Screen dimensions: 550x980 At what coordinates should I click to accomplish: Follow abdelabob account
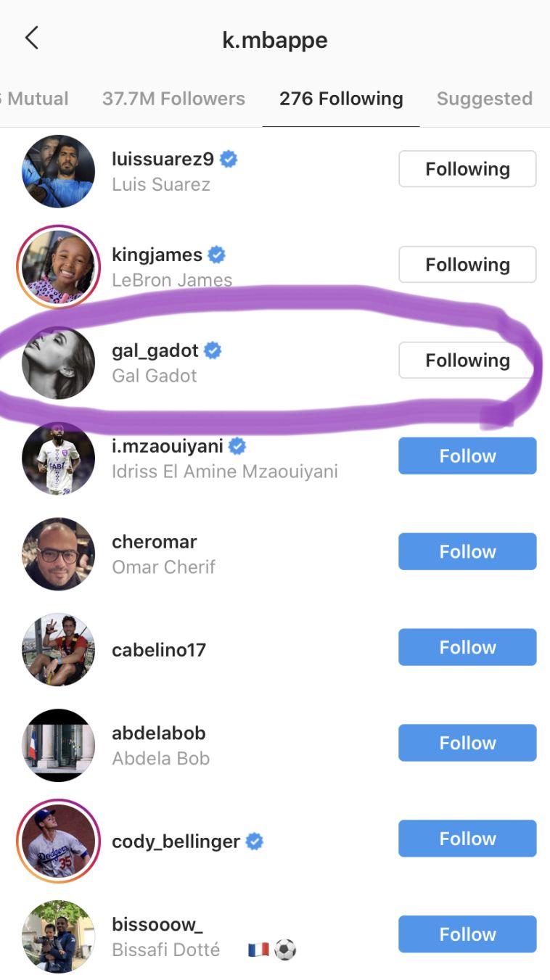point(467,744)
